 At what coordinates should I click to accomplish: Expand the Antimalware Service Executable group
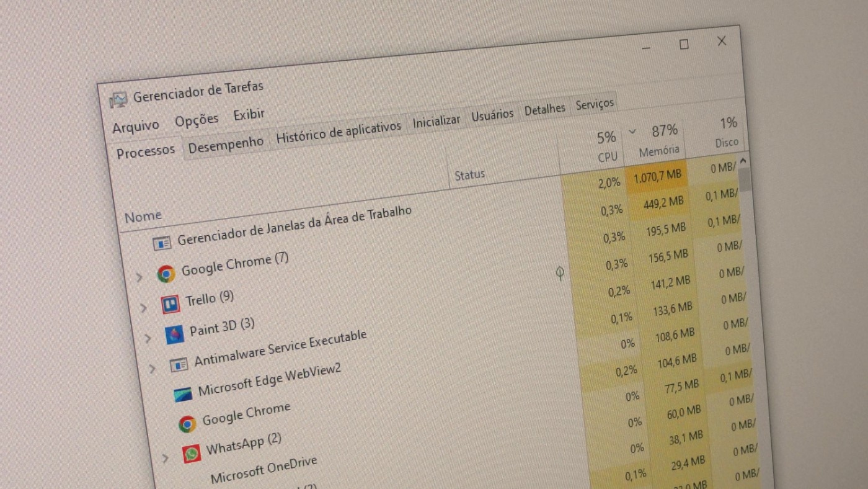152,369
